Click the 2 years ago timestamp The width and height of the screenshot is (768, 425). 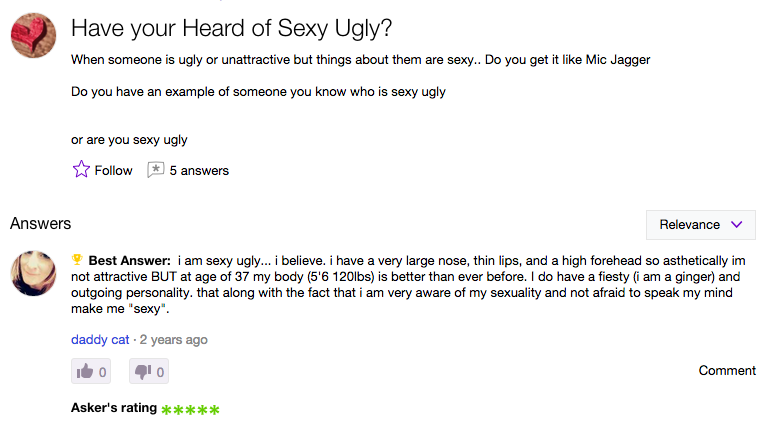click(x=173, y=339)
